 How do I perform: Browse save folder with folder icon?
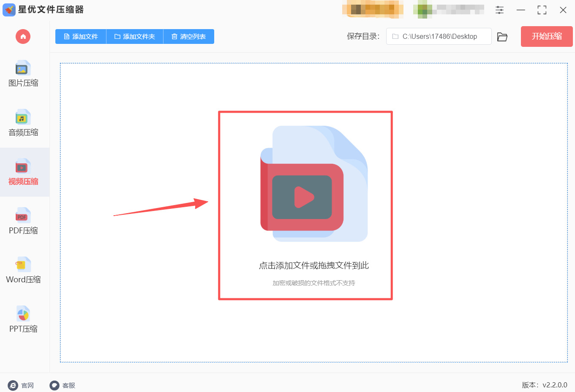pyautogui.click(x=502, y=36)
